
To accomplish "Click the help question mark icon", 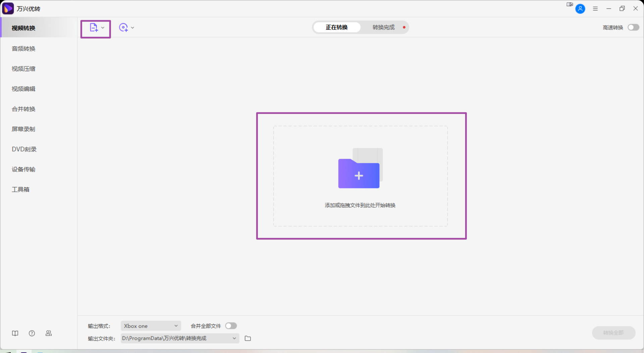I will pos(32,333).
